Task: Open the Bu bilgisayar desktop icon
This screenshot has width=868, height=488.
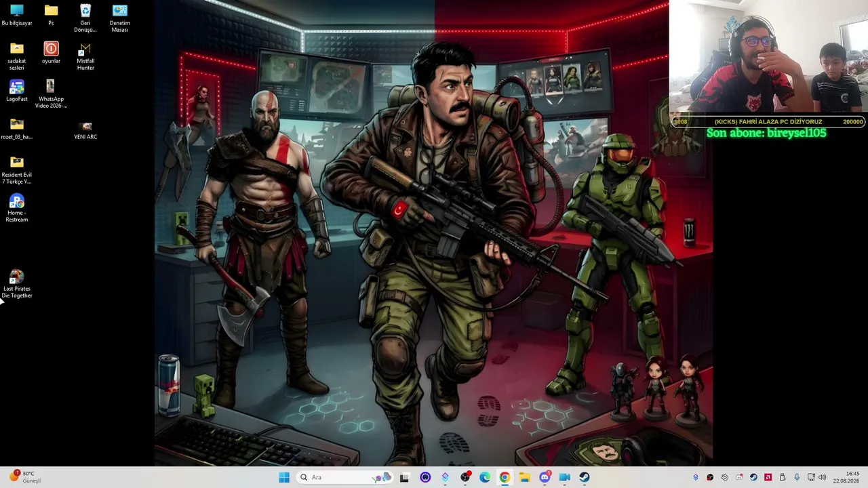Action: click(17, 15)
